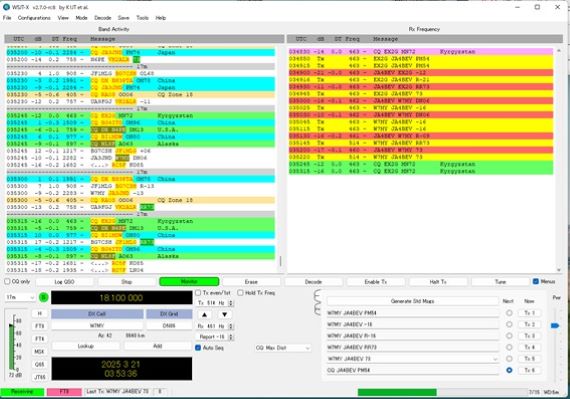The height and width of the screenshot is (399, 570).
Task: Click the 18.100 000 frequency display
Action: pos(121,298)
